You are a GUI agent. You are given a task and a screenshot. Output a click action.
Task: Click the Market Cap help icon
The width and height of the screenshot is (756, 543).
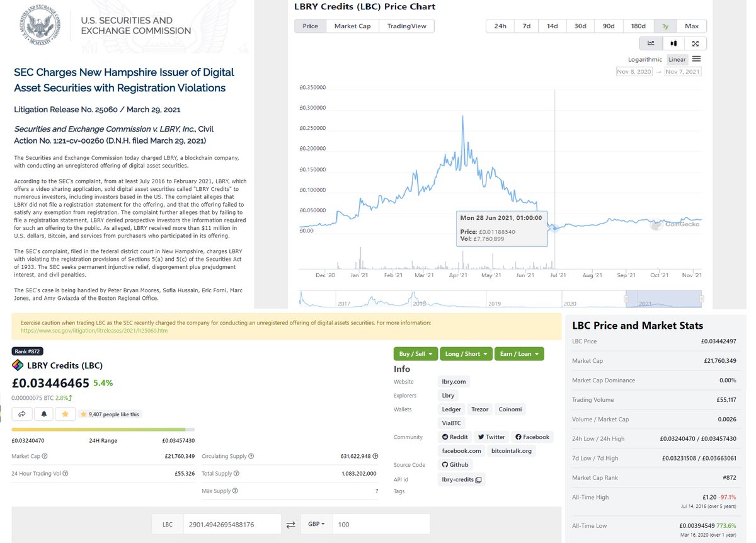[x=45, y=456]
